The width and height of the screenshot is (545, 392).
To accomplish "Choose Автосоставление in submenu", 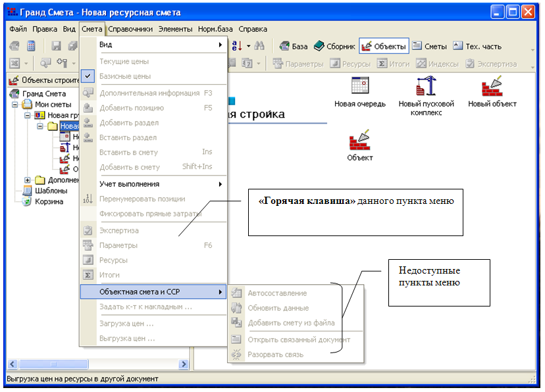I will (296, 293).
